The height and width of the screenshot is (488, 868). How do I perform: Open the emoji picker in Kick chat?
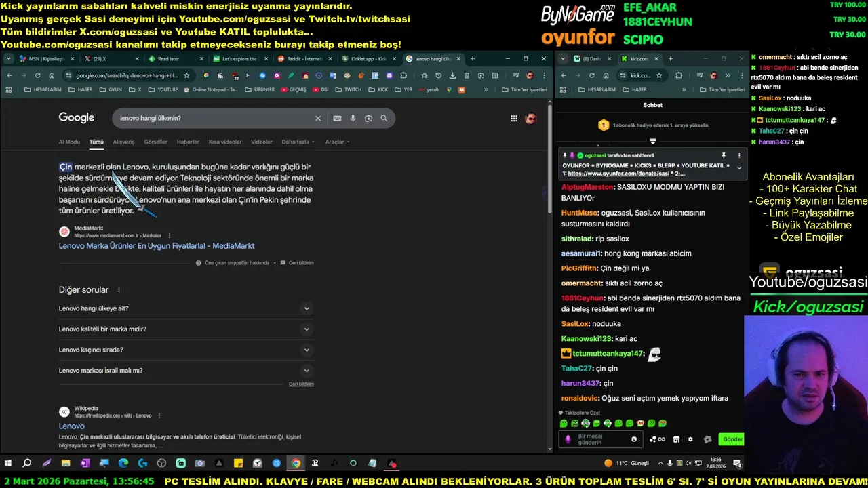coord(634,439)
